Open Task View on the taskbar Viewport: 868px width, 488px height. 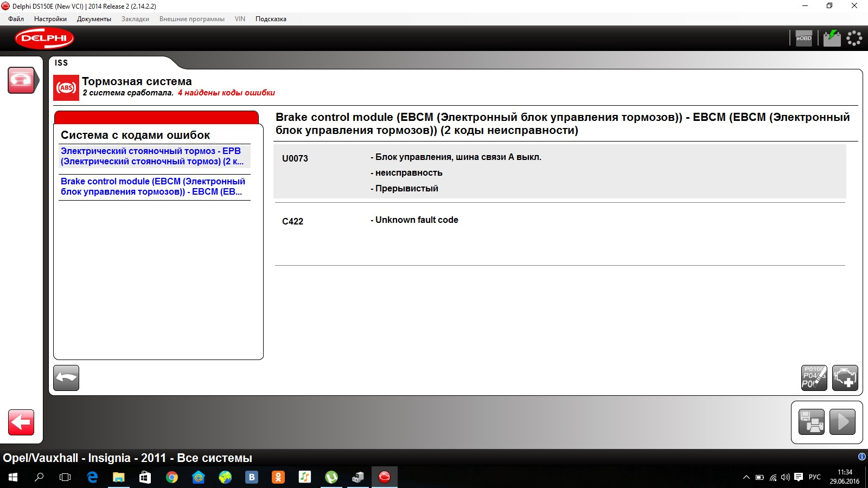click(65, 477)
